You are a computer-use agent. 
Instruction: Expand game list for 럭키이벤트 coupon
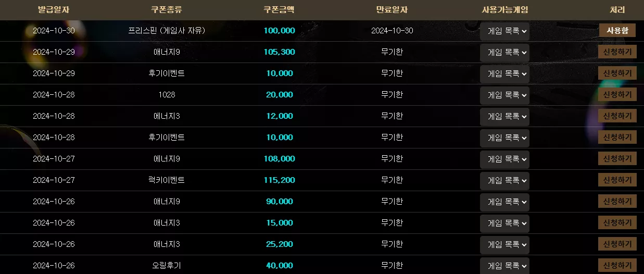click(504, 180)
